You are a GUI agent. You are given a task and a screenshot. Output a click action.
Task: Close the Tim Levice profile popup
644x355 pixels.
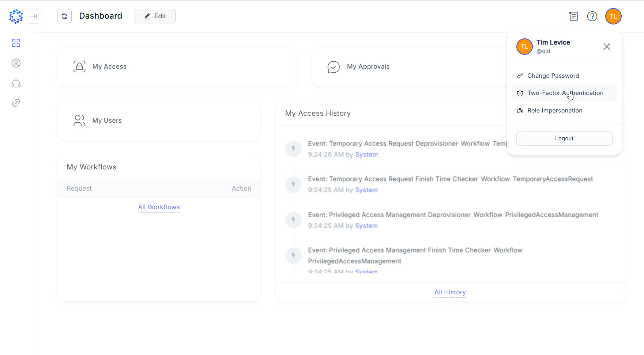point(607,47)
